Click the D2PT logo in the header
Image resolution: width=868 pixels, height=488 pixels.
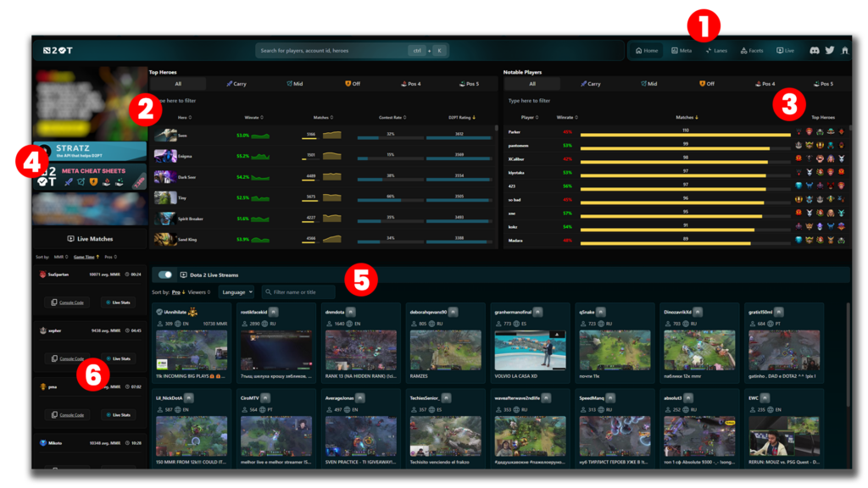58,51
